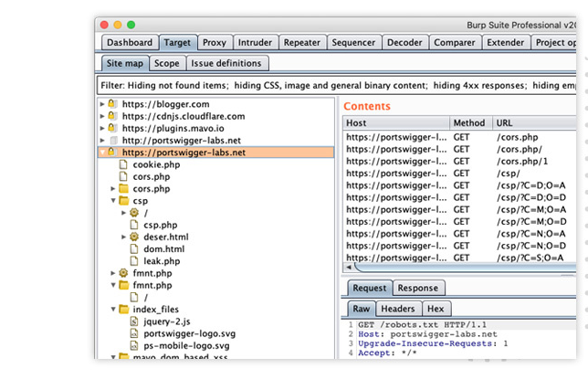This screenshot has width=588, height=379.
Task: Open the Sequencer tab
Action: (x=353, y=42)
